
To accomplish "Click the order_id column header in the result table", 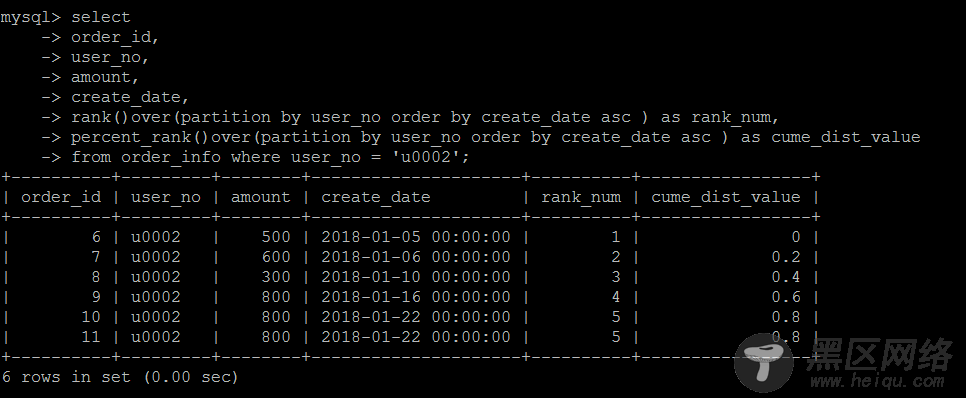I will [x=61, y=197].
